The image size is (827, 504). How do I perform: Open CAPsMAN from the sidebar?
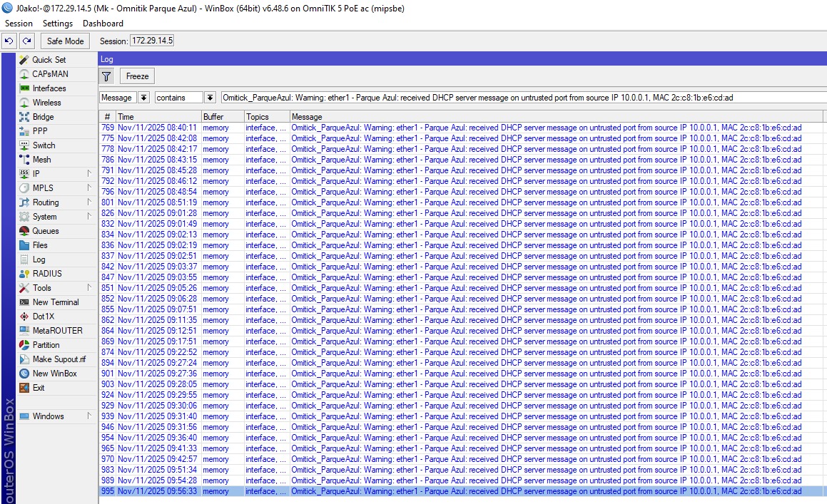coord(49,74)
